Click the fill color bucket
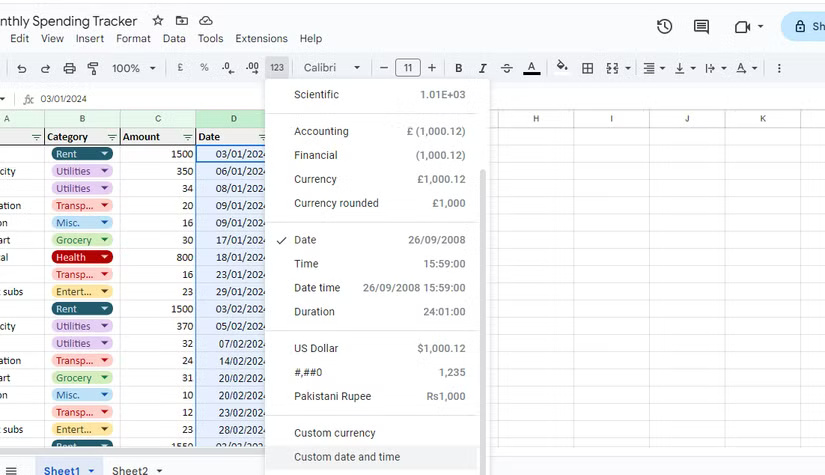This screenshot has height=475, width=825. (562, 68)
